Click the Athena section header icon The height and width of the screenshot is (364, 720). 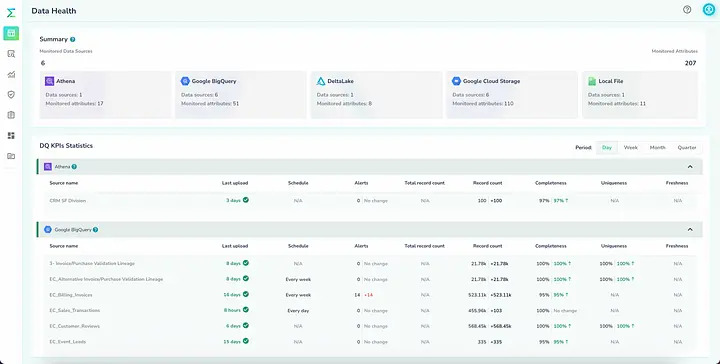pyautogui.click(x=48, y=167)
